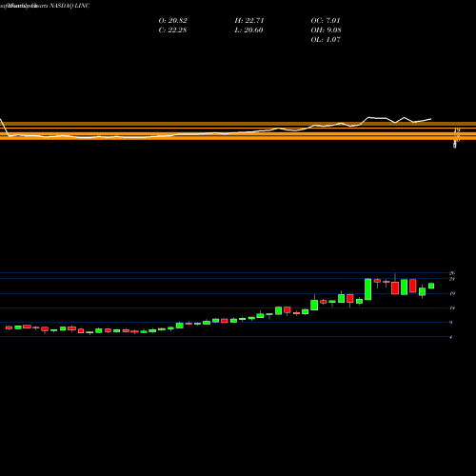Select the low price value L: 20.60
Viewport: 476px width, 476px height.
coord(248,30)
